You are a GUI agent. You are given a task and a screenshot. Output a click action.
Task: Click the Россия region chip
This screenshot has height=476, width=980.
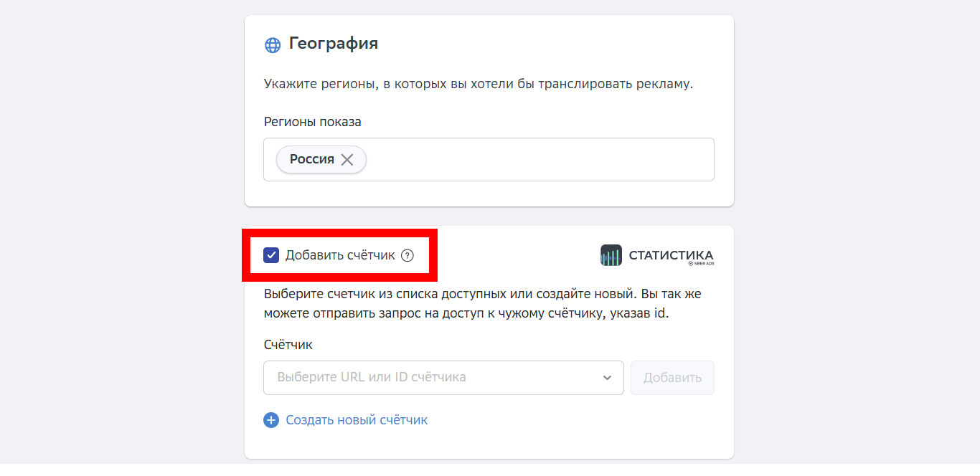pos(312,159)
